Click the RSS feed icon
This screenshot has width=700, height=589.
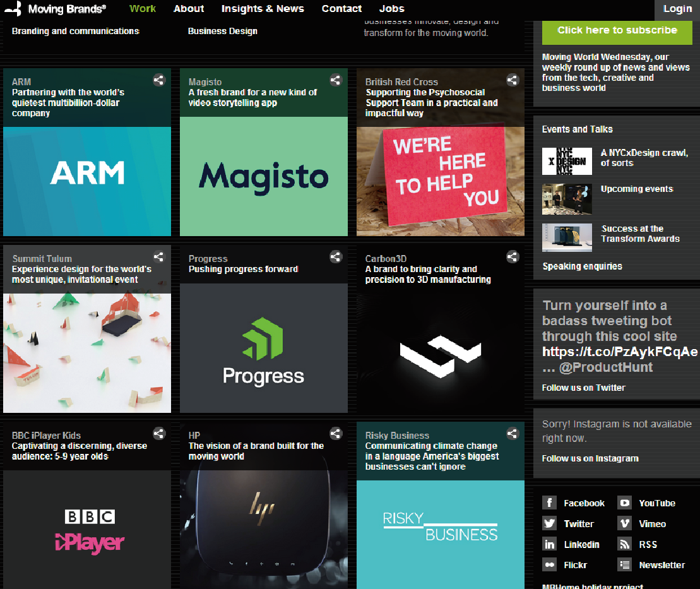coord(624,544)
